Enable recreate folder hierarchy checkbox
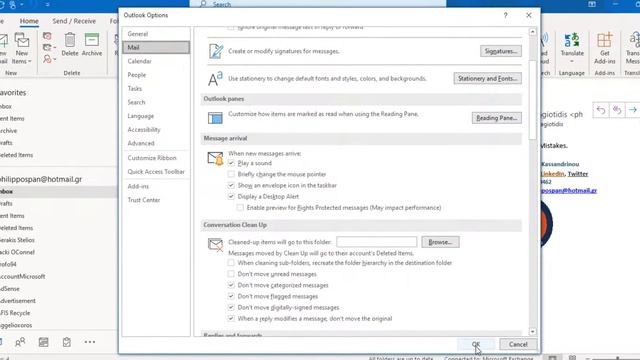This screenshot has width=640, height=360. click(231, 263)
